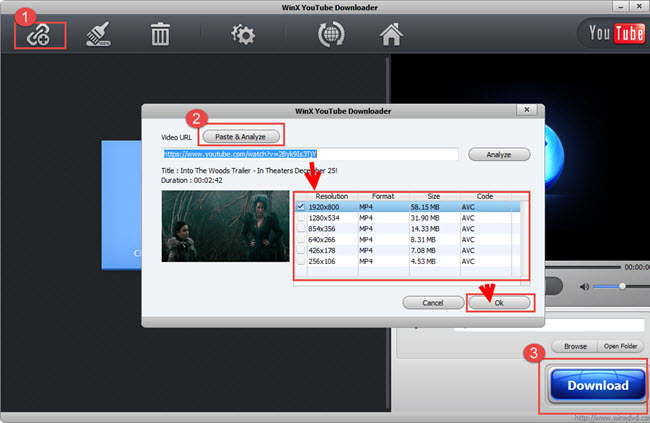Viewport: 650px width, 423px height.
Task: Click the Into The Woods video thumbnail
Action: [x=225, y=226]
